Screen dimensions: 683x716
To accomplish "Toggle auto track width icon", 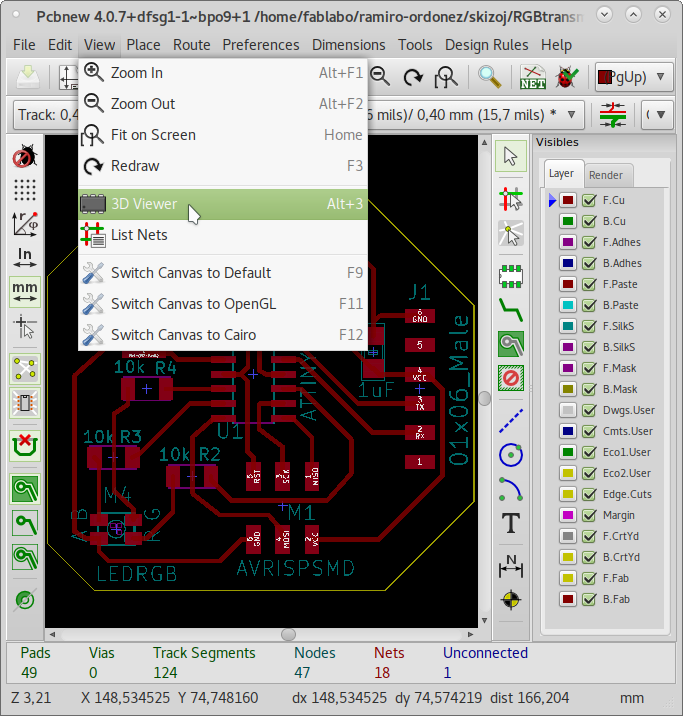I will 613,115.
